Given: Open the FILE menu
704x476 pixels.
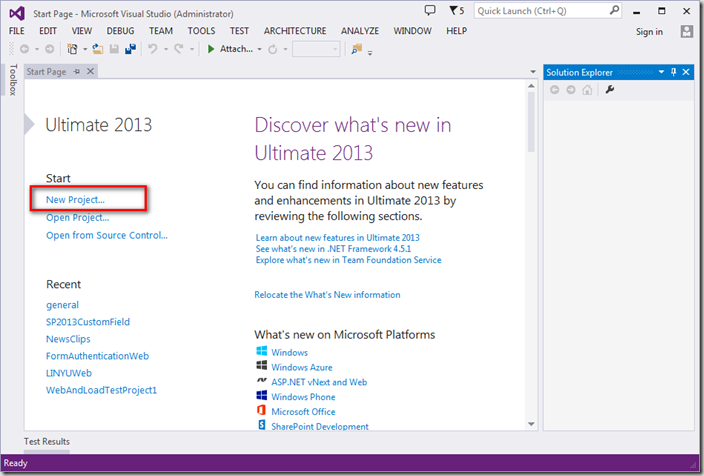Looking at the screenshot, I should [17, 31].
